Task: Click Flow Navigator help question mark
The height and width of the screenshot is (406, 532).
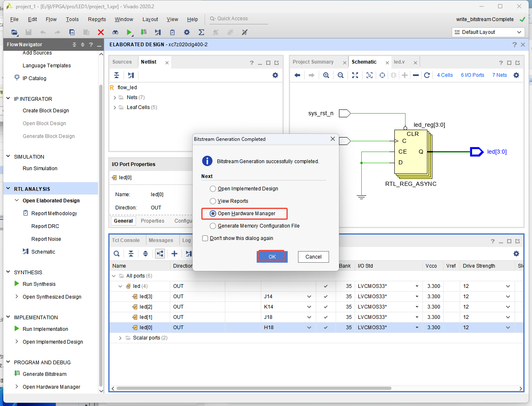Action: pos(91,45)
